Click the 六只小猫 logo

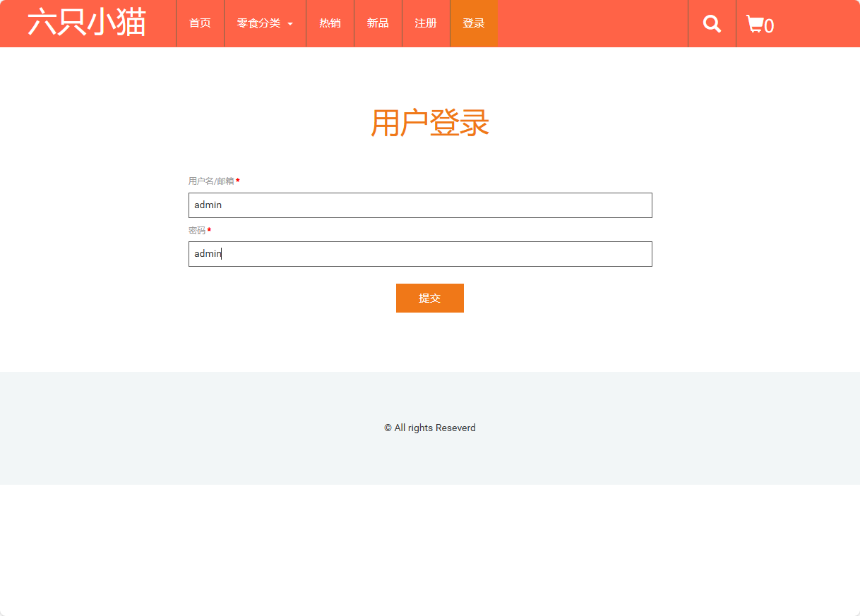(x=87, y=22)
